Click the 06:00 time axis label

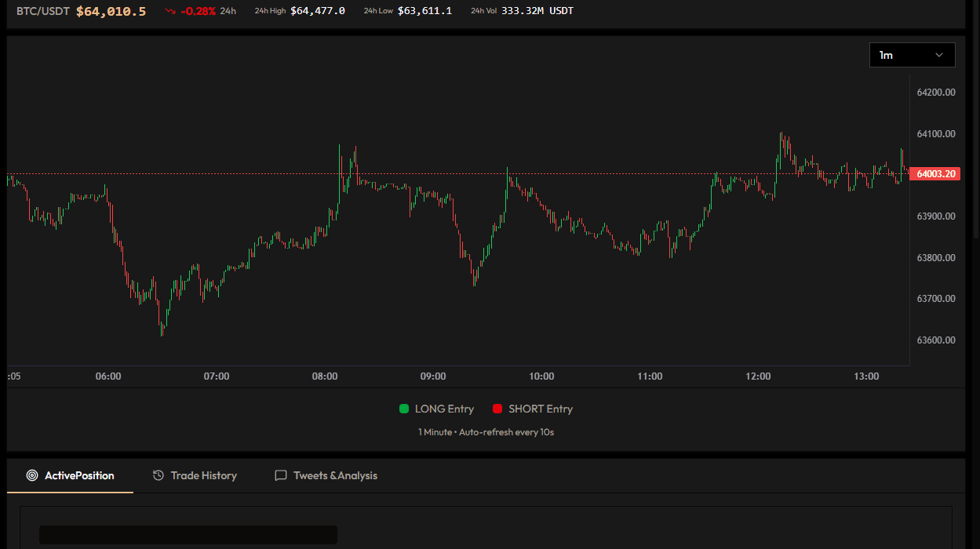coord(108,376)
